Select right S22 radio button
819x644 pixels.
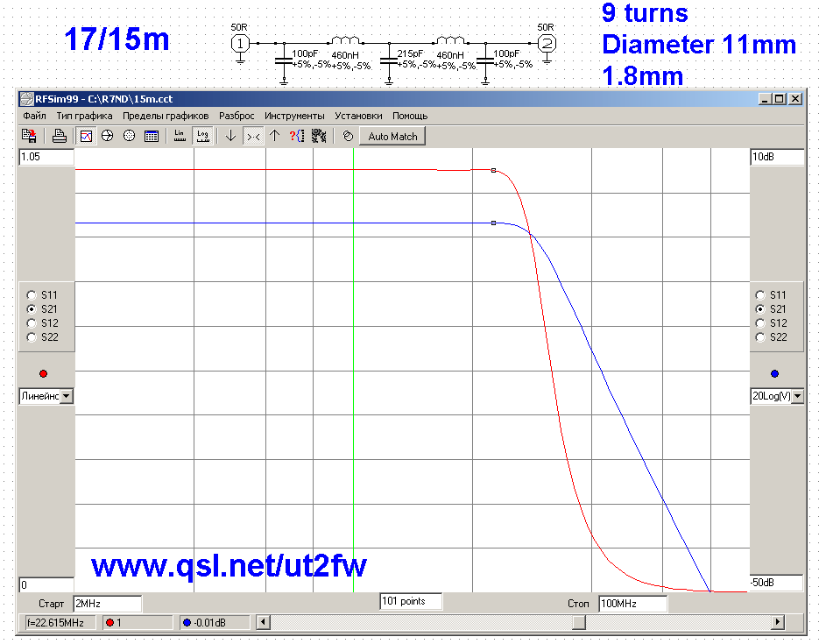(x=759, y=337)
